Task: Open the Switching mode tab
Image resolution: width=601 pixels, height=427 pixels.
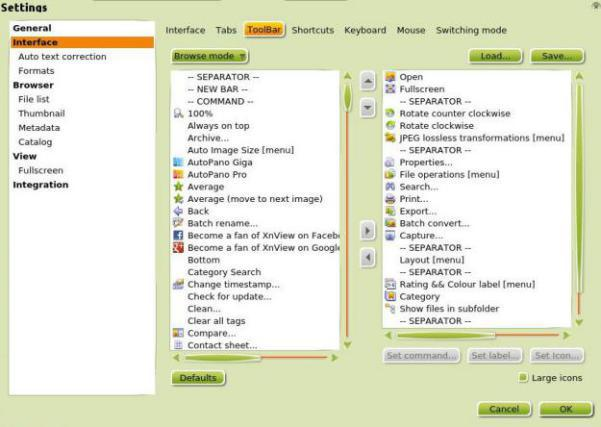Action: pyautogui.click(x=471, y=30)
